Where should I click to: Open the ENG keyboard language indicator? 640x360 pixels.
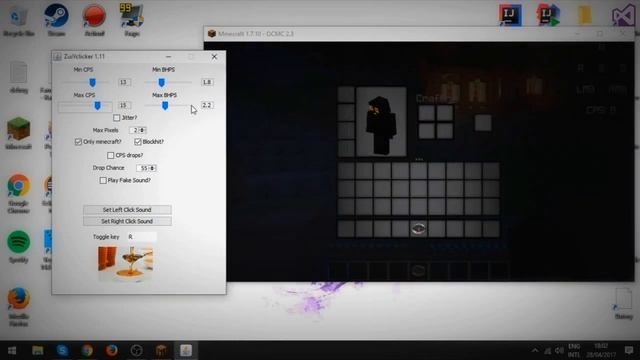[x=574, y=350]
